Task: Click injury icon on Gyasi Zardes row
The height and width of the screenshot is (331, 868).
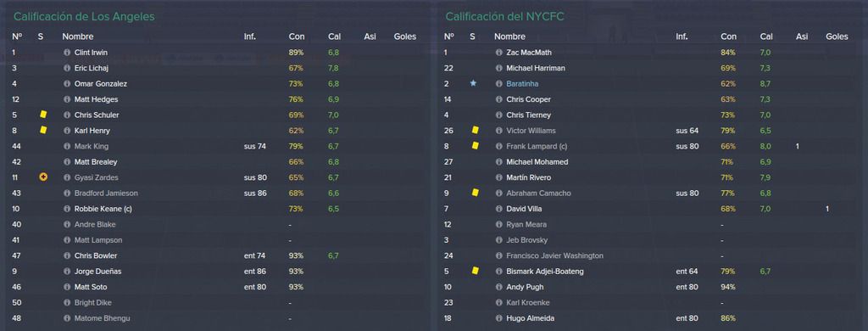Action: point(43,177)
